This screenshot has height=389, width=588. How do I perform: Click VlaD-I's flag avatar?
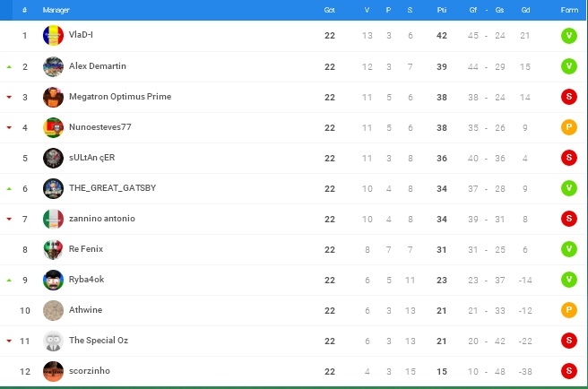(53, 36)
